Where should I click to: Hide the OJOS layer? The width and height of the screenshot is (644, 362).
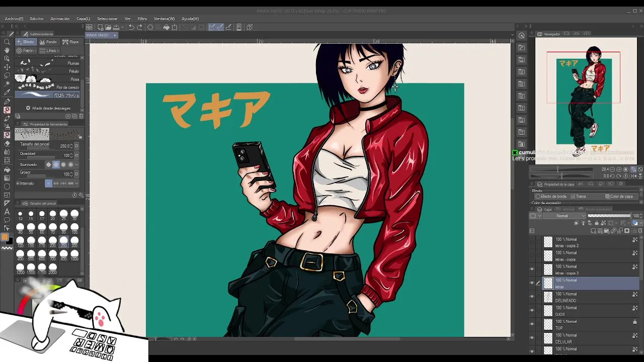[532, 311]
